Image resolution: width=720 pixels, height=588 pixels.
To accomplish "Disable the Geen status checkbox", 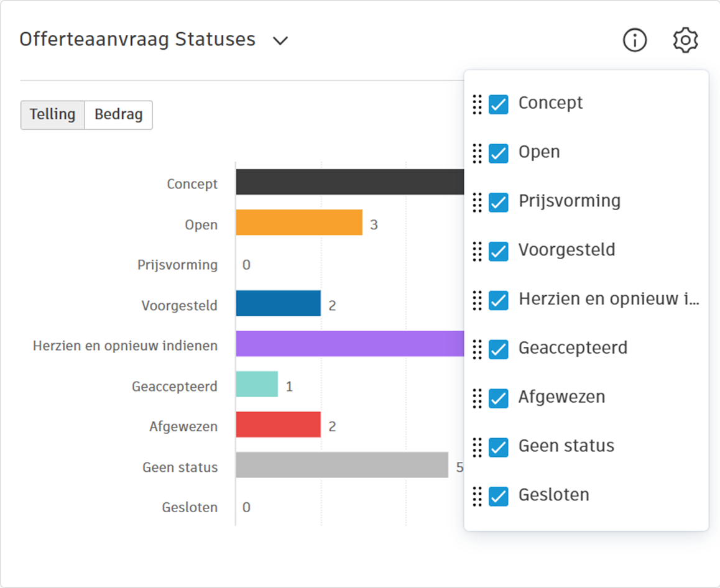I will (x=499, y=448).
